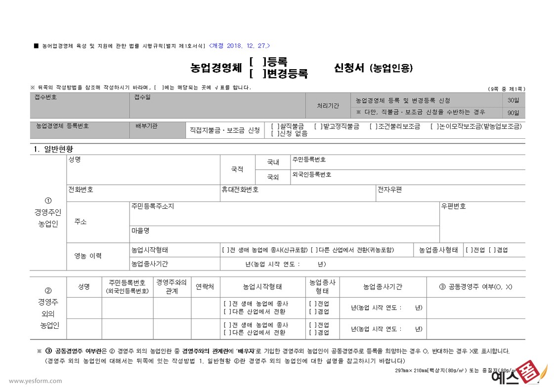Check 전 생애 농업에 종사(신규포함) box
The width and height of the screenshot is (555, 392).
point(226,250)
